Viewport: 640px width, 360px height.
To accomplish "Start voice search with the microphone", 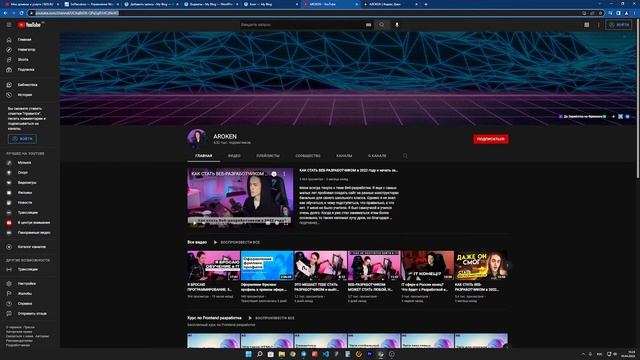I will pos(396,25).
